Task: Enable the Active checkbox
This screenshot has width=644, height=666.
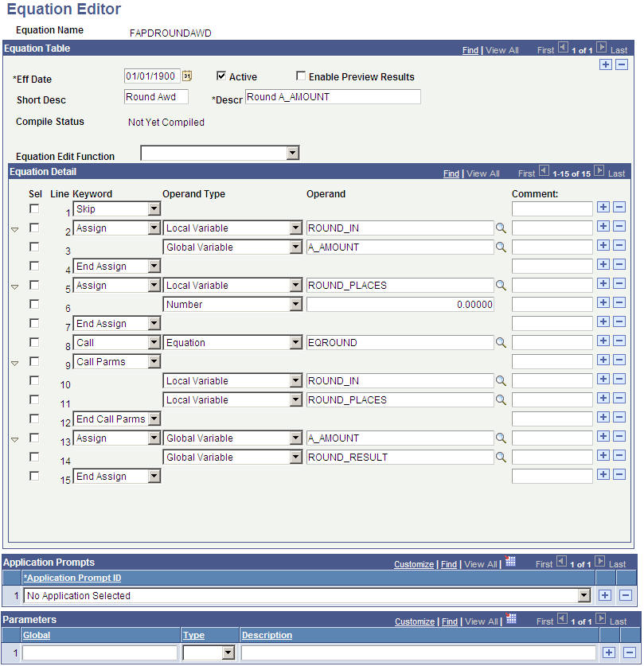Action: click(x=221, y=76)
